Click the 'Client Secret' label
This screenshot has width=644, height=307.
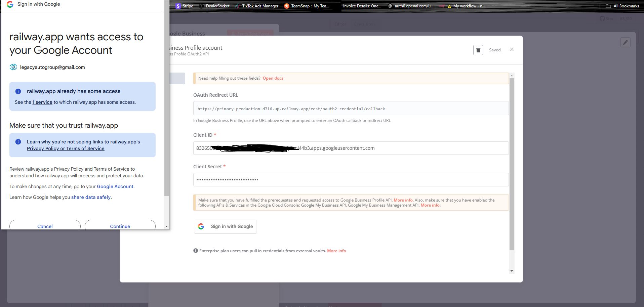coord(207,167)
